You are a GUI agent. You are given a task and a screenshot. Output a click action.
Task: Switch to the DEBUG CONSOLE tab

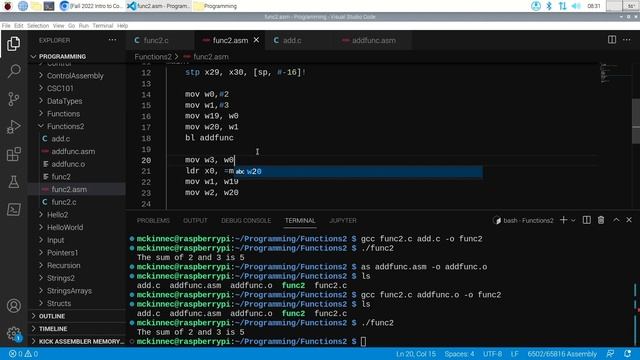246,220
